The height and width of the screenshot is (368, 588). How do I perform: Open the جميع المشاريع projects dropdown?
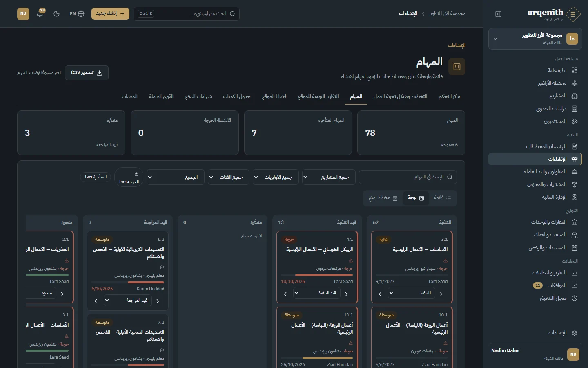(329, 177)
